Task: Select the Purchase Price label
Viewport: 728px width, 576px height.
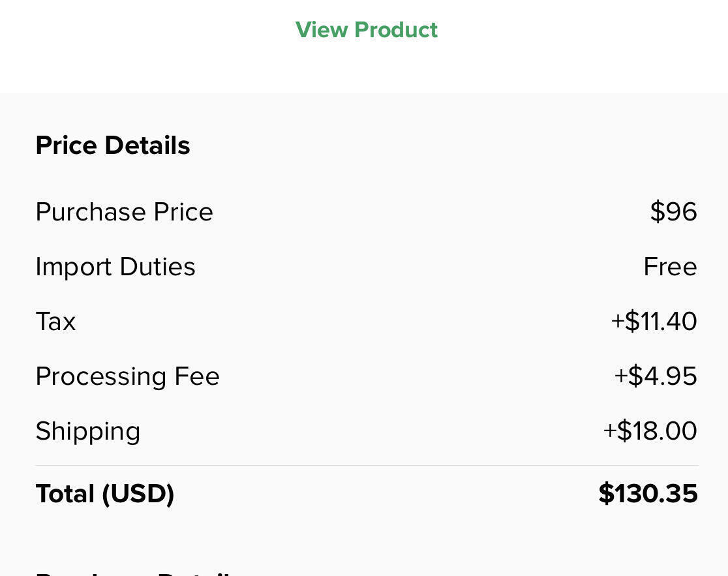Action: (125, 212)
